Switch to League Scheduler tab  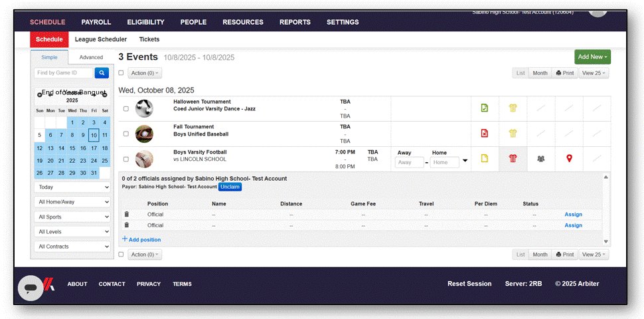pos(101,39)
